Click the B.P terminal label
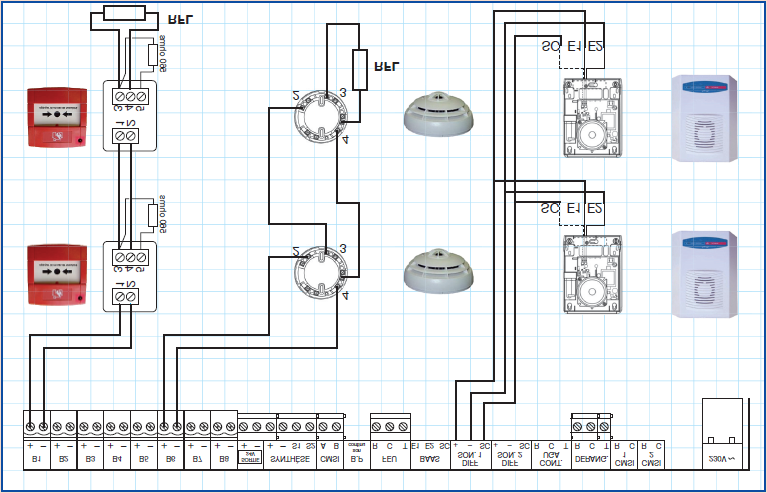Image resolution: width=767 pixels, height=493 pixels. coord(357,459)
